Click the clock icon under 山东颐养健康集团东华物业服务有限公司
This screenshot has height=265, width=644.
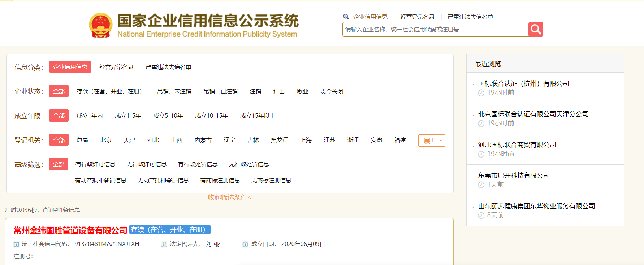point(481,216)
